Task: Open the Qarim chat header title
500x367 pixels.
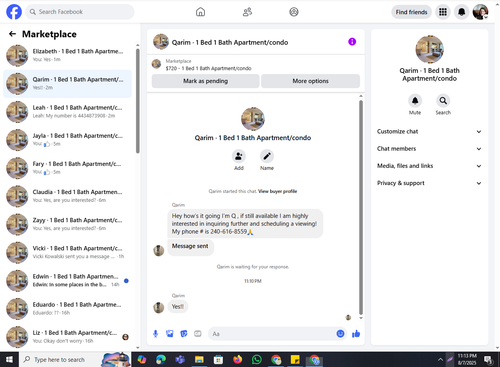Action: (230, 42)
